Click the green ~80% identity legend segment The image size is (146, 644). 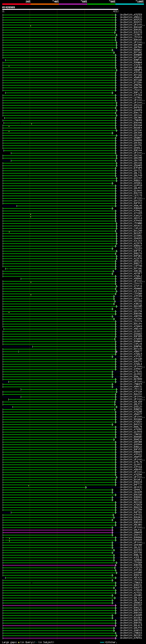[101, 4]
